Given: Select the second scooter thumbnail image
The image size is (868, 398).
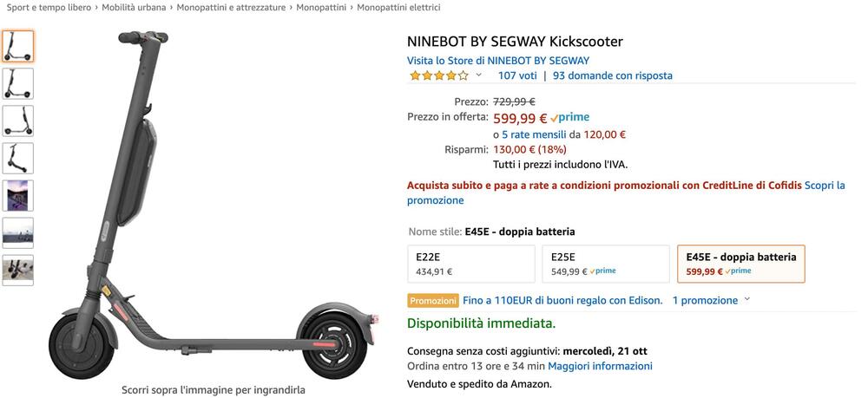Looking at the screenshot, I should click(18, 83).
